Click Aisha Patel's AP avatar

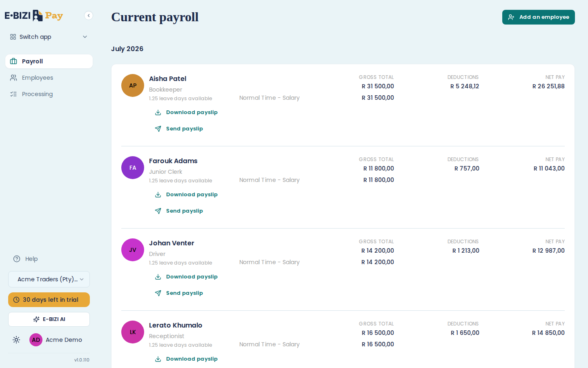[x=133, y=85]
